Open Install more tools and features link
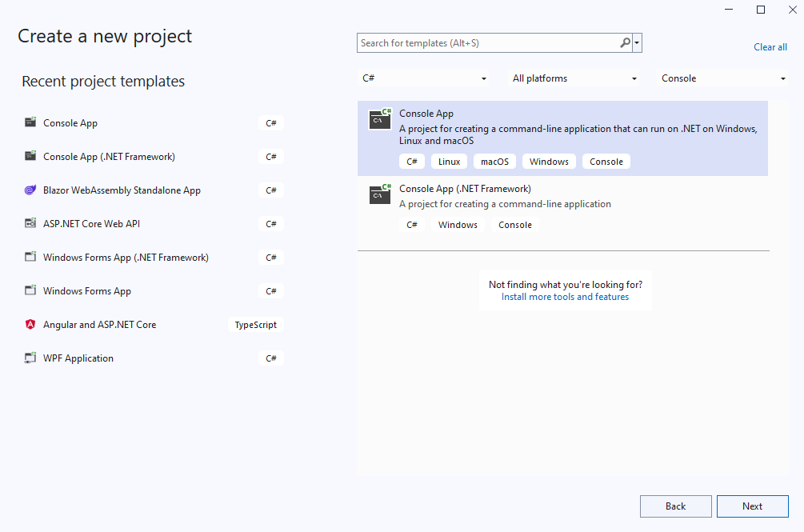 coord(565,297)
